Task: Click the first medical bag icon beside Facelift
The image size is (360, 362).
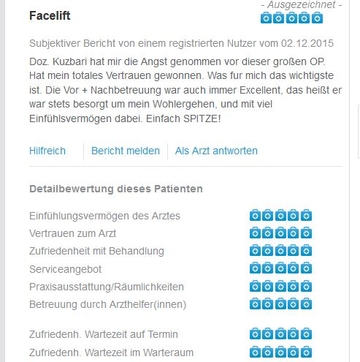Action: tap(266, 18)
